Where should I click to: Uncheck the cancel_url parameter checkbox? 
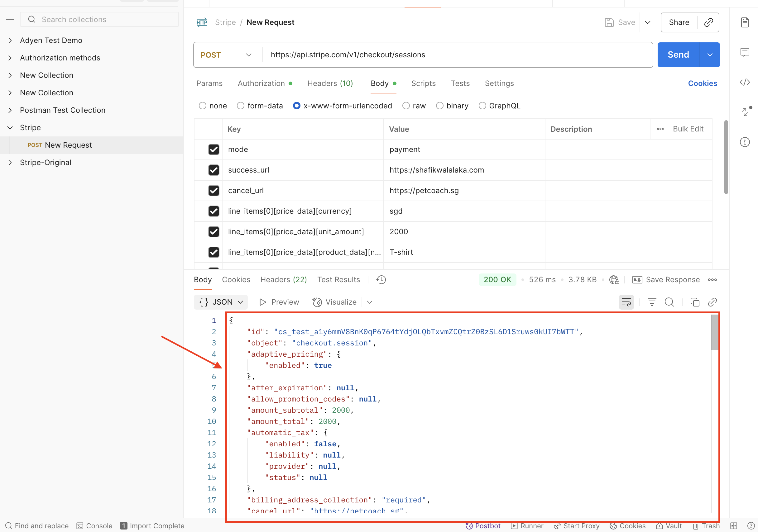(213, 190)
